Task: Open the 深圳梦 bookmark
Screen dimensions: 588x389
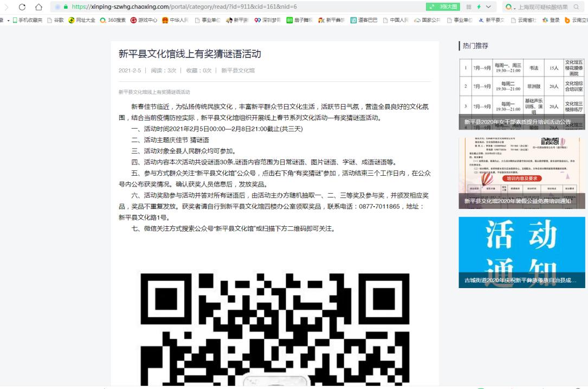Action: click(x=267, y=20)
